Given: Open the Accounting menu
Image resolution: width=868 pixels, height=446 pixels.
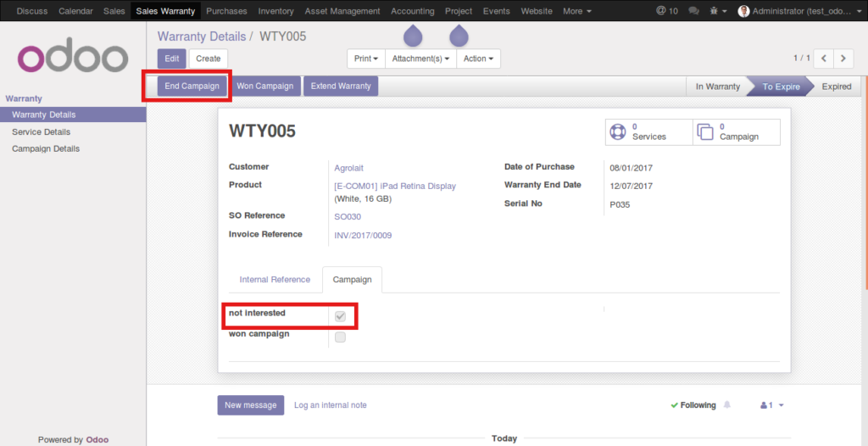Looking at the screenshot, I should (413, 10).
